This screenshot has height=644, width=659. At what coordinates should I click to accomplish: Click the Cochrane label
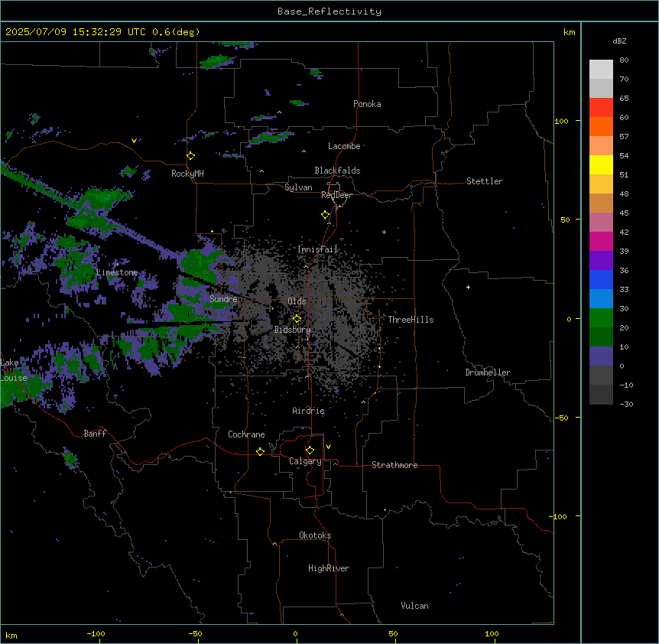pos(246,434)
